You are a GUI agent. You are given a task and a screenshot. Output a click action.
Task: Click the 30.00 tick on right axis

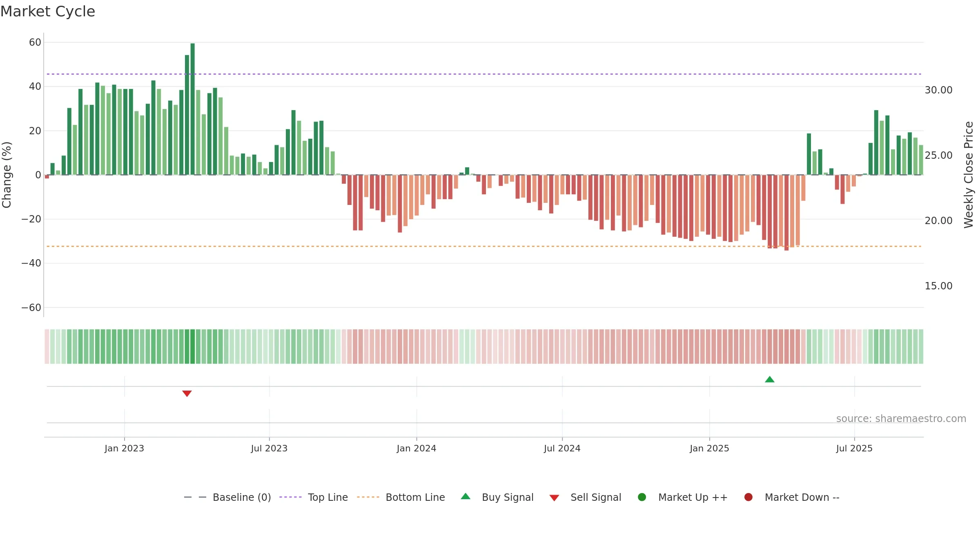938,90
